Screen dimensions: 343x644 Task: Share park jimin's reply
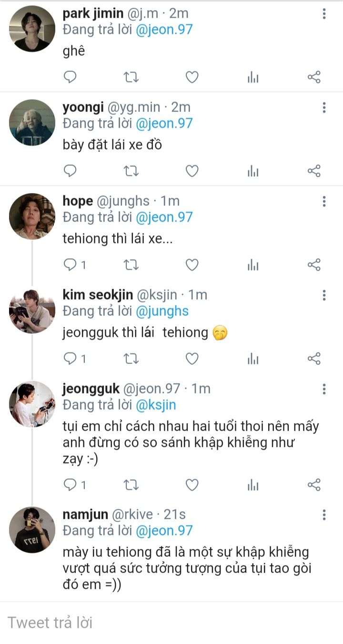[x=314, y=77]
